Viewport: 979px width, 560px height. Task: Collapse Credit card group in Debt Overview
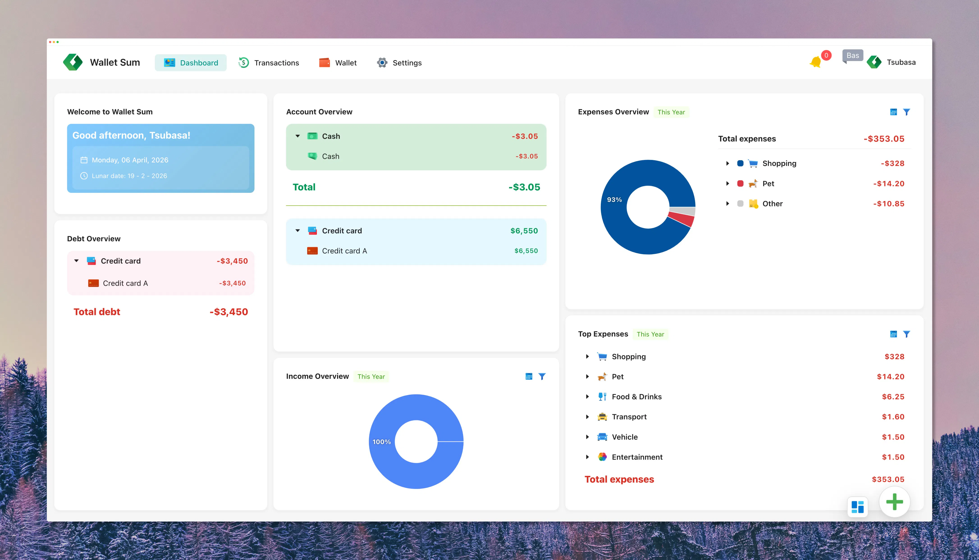click(x=77, y=261)
